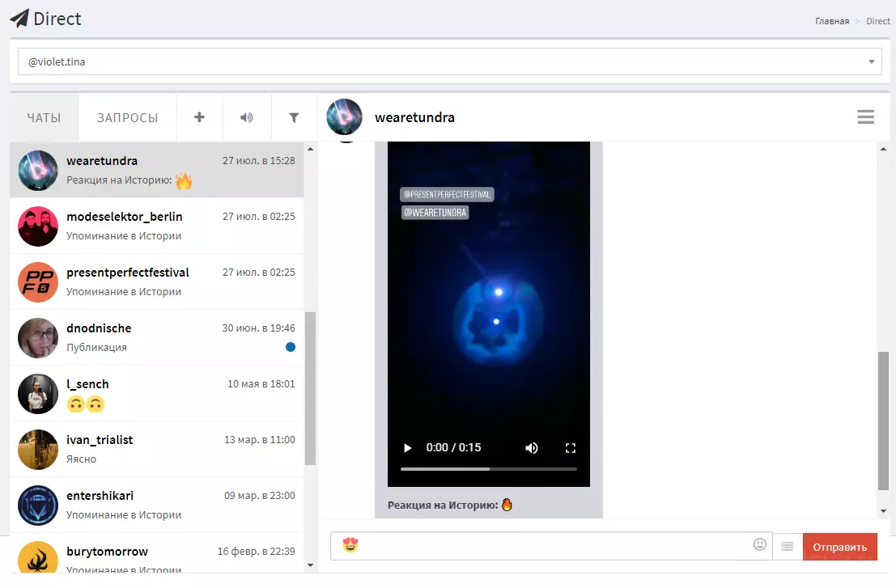Click the Direct paper plane logo icon
This screenshot has width=896, height=588.
pos(19,19)
